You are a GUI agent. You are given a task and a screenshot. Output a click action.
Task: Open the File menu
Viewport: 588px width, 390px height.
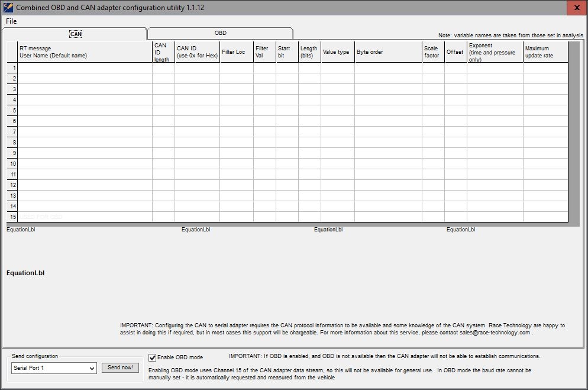point(11,21)
